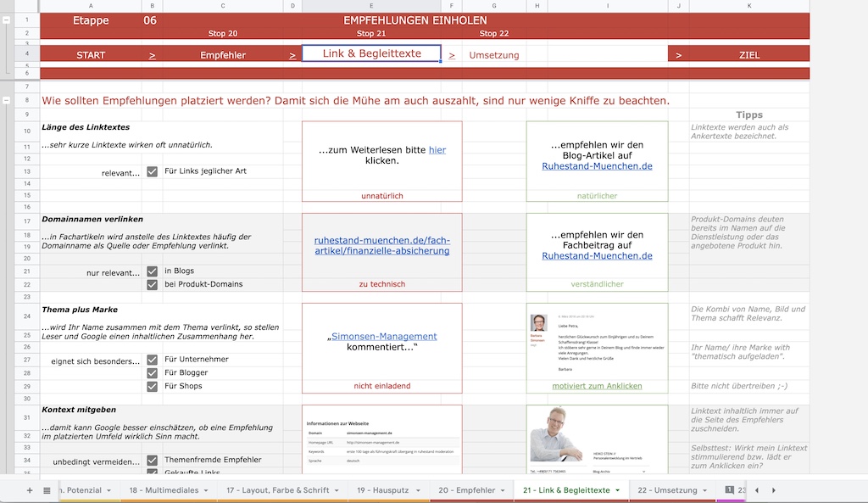Open dropdown of '17 - Layout, Farbe & Schrift'
Viewport: 868px width, 503px height.
[x=337, y=490]
